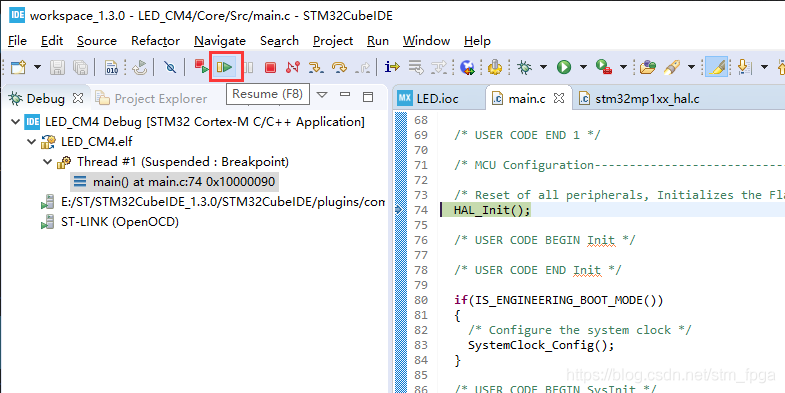
Task: Click the Terminate and Relaunch icon
Action: [x=201, y=66]
